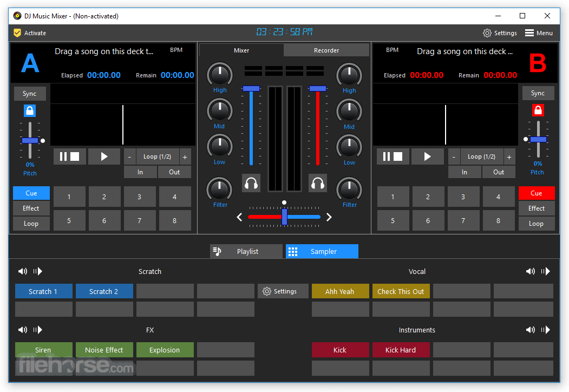Image resolution: width=569 pixels, height=392 pixels.
Task: Open the hamburger Menu
Action: [x=539, y=33]
